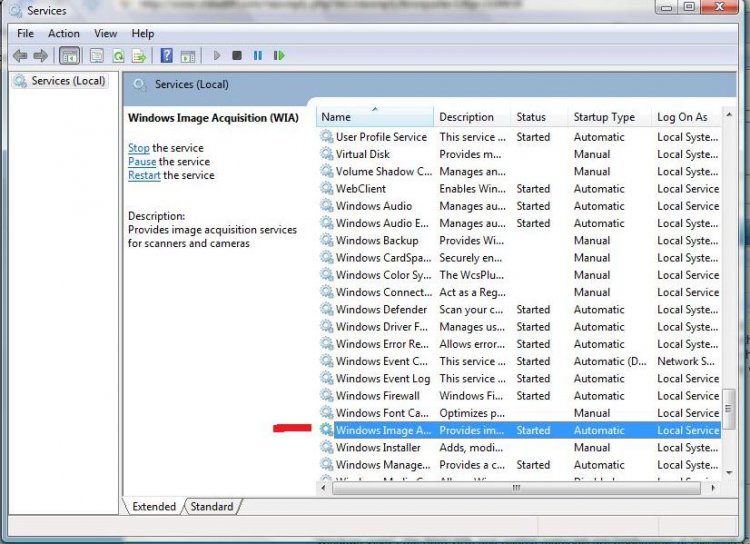750x544 pixels.
Task: Click the gear icon beside Windows Installer
Action: click(327, 446)
